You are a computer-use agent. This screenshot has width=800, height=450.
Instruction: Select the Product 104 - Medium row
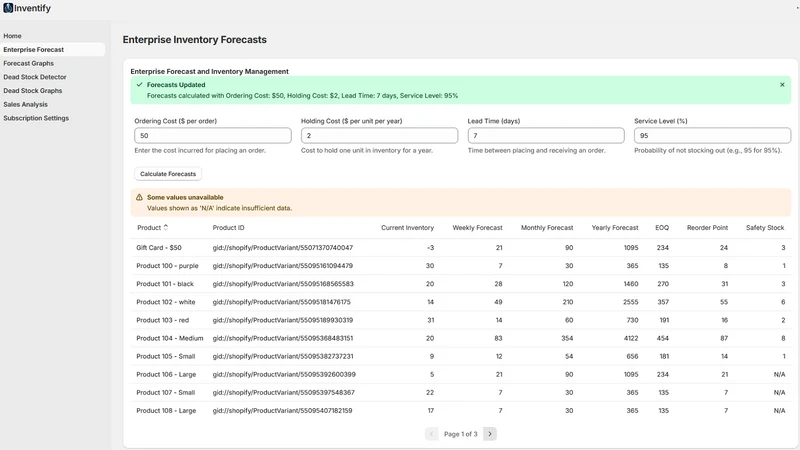click(461, 338)
